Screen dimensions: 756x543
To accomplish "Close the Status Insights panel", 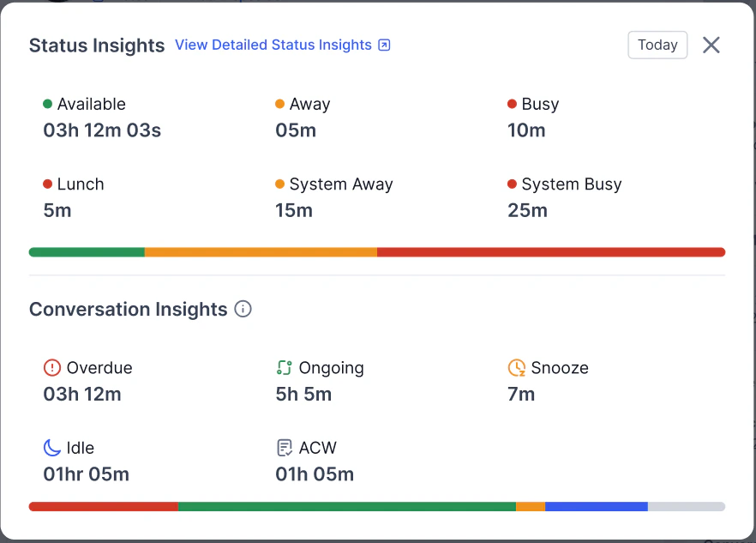I will (x=711, y=45).
